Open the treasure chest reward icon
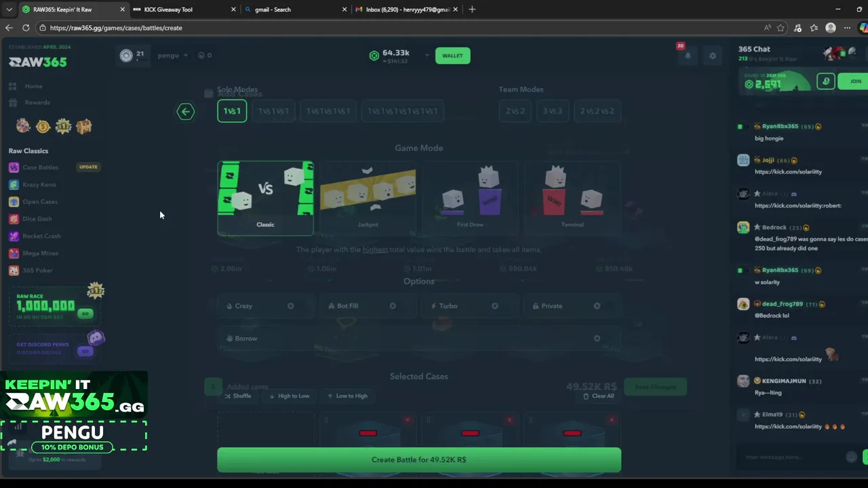Screen dimensions: 868x488 (83, 126)
